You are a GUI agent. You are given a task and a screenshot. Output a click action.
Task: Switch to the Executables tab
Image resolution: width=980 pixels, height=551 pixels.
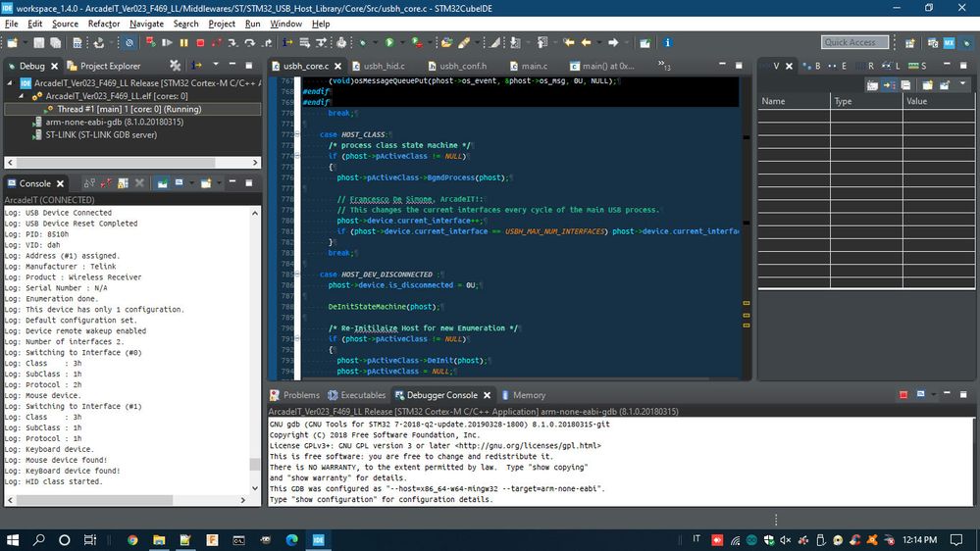(x=357, y=395)
